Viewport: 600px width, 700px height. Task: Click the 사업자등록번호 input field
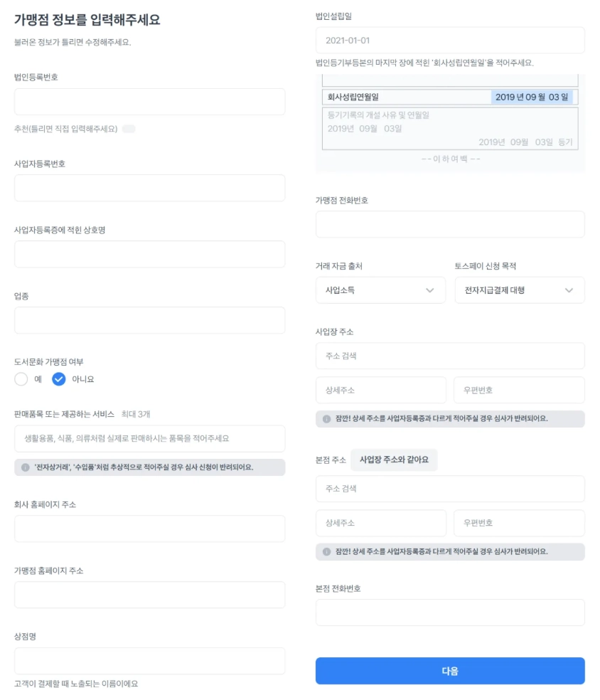click(x=150, y=188)
